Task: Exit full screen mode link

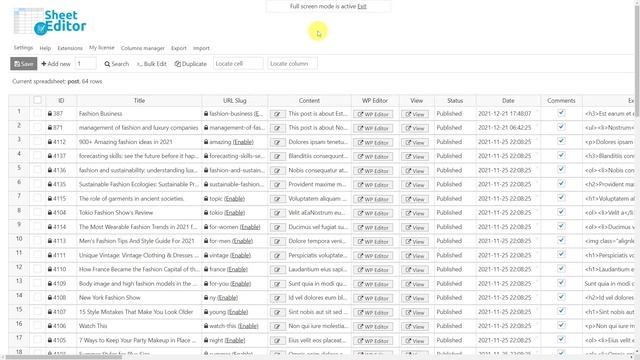Action: click(362, 7)
